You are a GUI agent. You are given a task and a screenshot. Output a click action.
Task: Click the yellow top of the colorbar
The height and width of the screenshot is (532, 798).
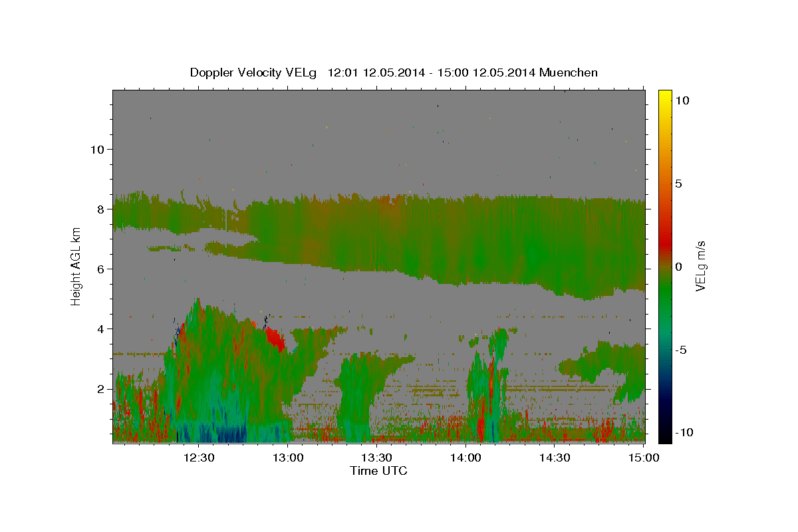[664, 94]
